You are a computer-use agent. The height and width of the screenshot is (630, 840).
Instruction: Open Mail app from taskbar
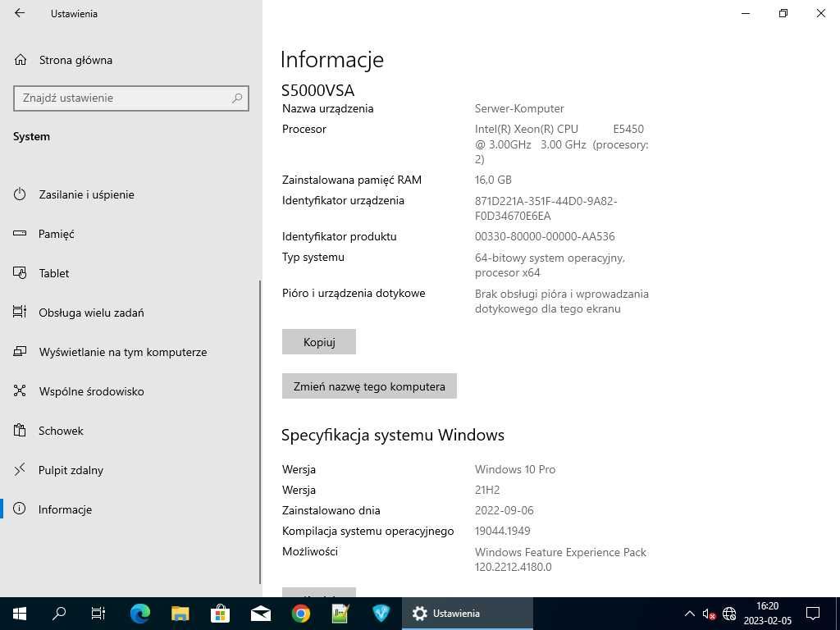[x=260, y=614]
